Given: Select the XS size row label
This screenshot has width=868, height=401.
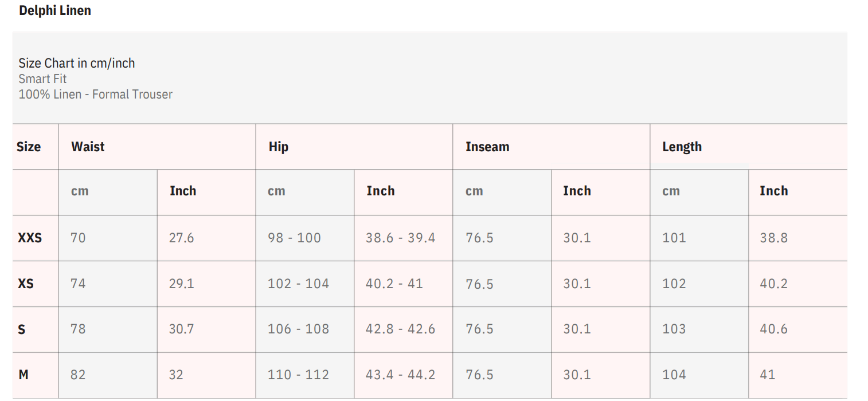Looking at the screenshot, I should pos(26,284).
